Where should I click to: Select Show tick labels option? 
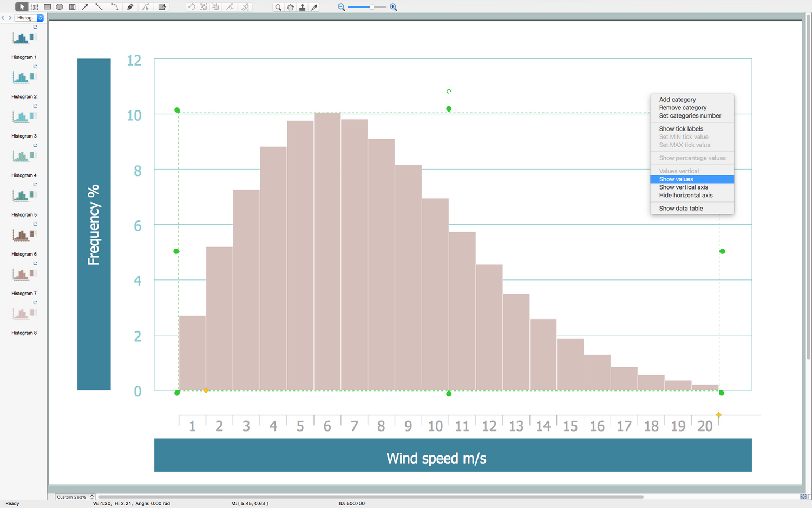pos(681,129)
